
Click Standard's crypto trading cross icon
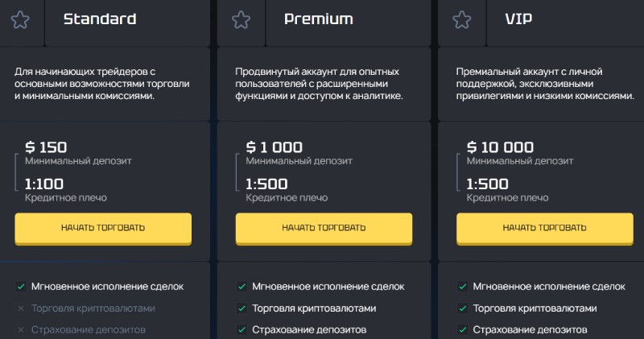point(20,308)
